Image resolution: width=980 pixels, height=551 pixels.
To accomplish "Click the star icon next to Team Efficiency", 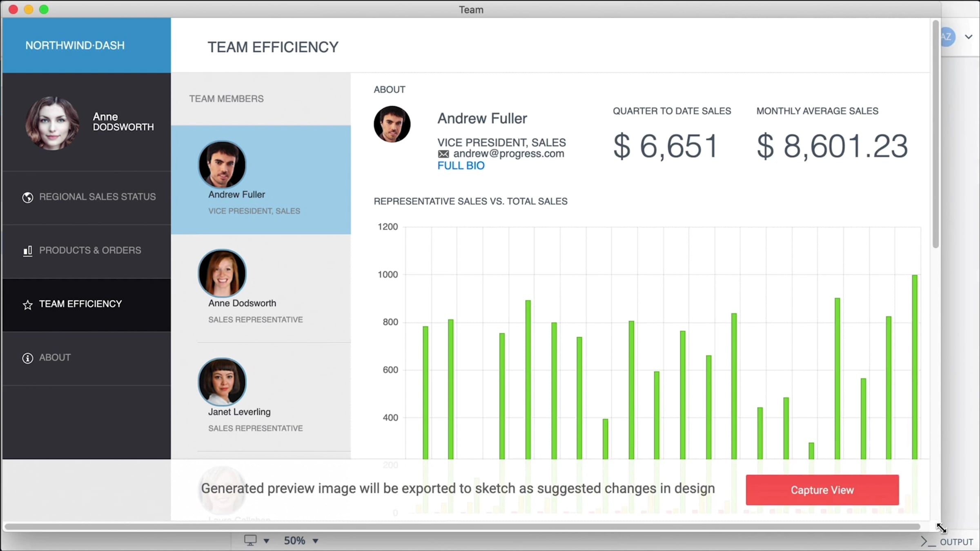I will [x=27, y=304].
